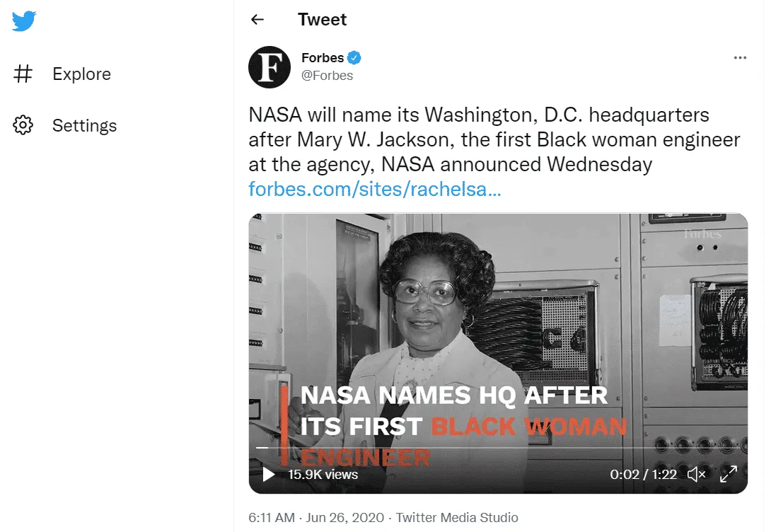The height and width of the screenshot is (532, 776).
Task: Click the Twitter Media Studio link
Action: [x=457, y=517]
